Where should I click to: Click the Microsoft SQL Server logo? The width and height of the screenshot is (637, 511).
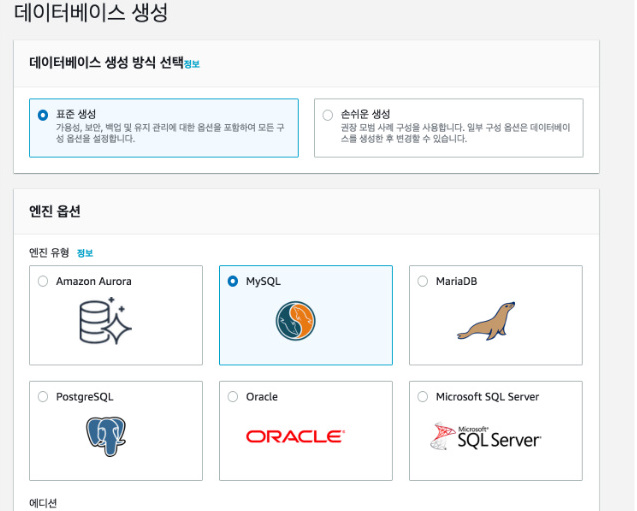[485, 436]
